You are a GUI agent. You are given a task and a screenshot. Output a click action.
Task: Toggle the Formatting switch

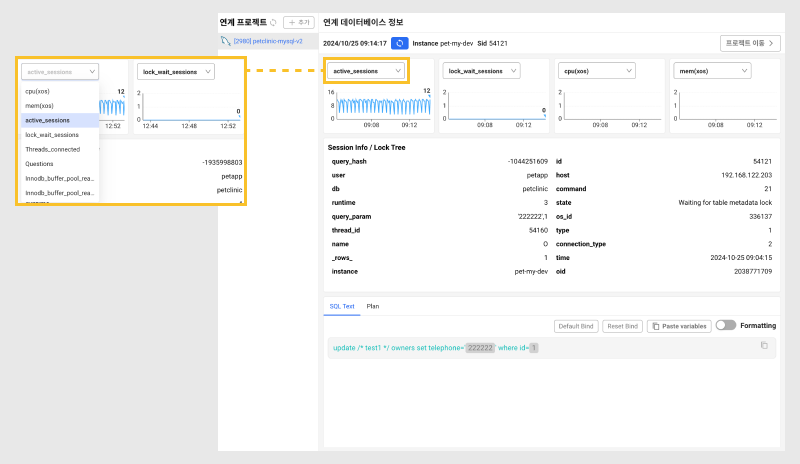(x=726, y=325)
